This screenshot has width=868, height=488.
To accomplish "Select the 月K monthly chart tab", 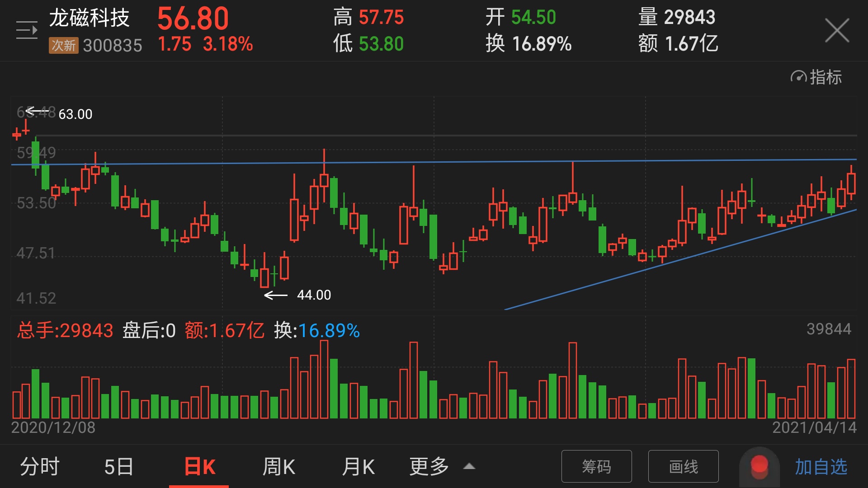I will (x=359, y=467).
